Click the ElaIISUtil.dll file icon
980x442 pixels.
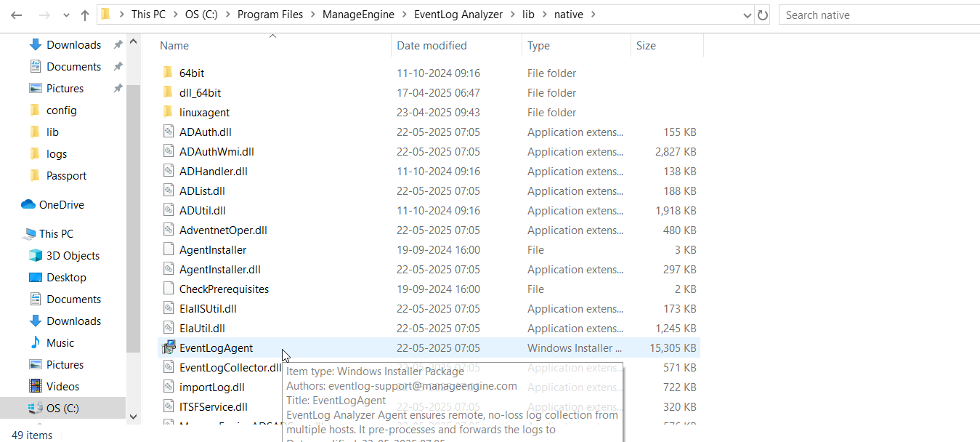click(168, 309)
